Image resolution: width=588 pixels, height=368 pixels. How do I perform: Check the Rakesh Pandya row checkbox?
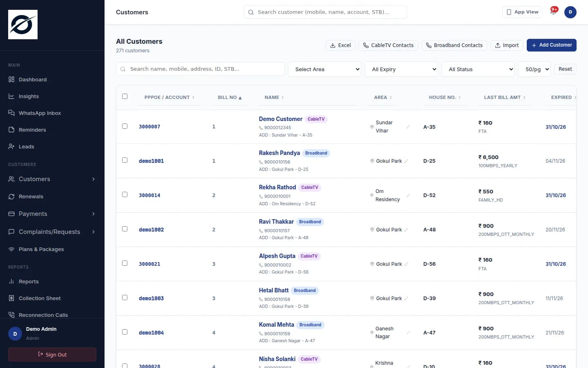125,160
